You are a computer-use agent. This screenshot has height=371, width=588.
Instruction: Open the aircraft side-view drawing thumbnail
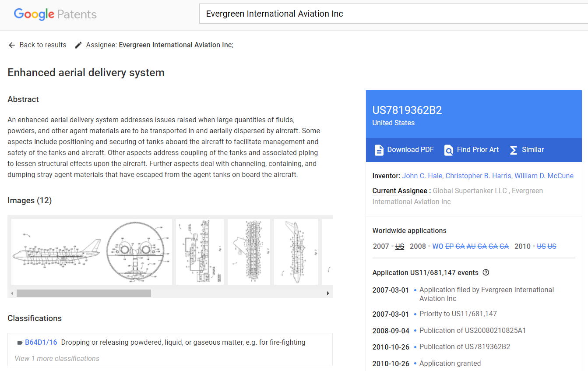click(x=56, y=252)
